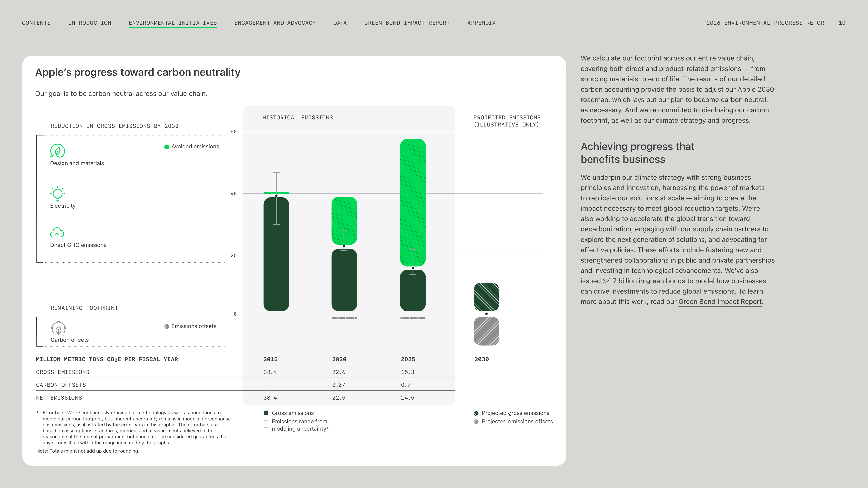
Task: Click the Carbon offsets icon
Action: pos(58,328)
